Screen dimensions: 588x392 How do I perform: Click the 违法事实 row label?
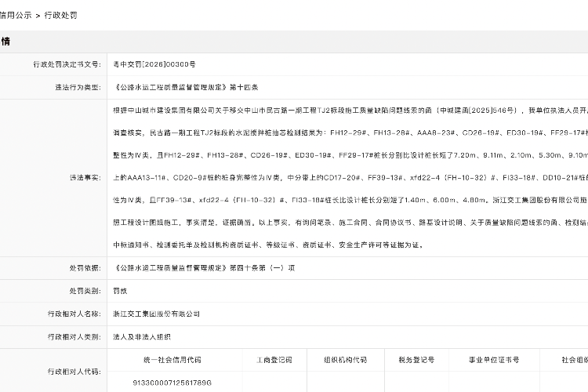pyautogui.click(x=84, y=178)
